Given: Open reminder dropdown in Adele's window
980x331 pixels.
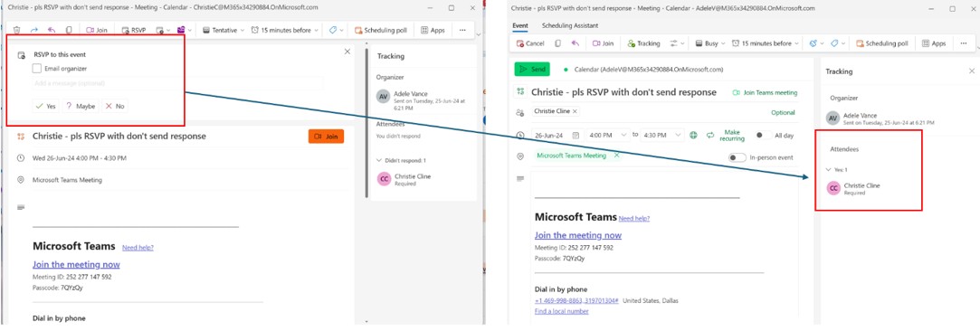Looking at the screenshot, I should pos(765,43).
